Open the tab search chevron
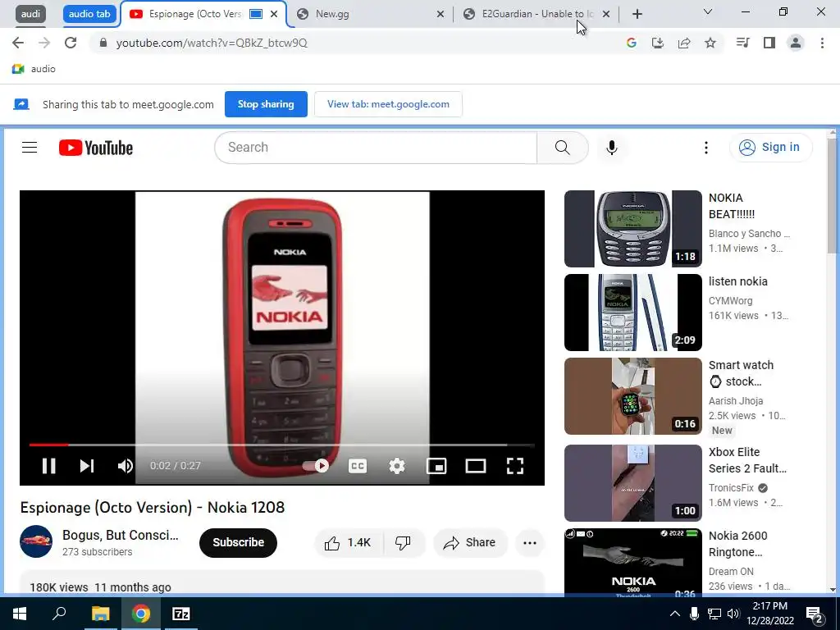The width and height of the screenshot is (840, 630). tap(708, 11)
